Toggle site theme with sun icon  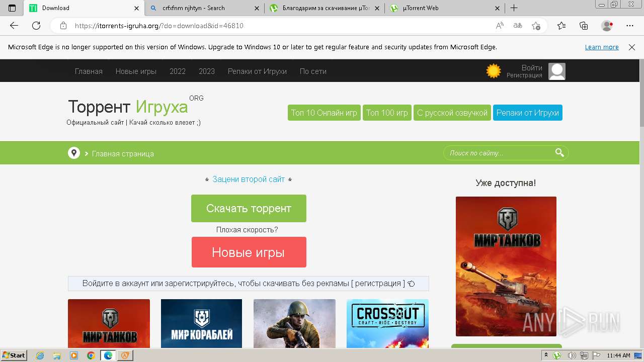click(494, 71)
